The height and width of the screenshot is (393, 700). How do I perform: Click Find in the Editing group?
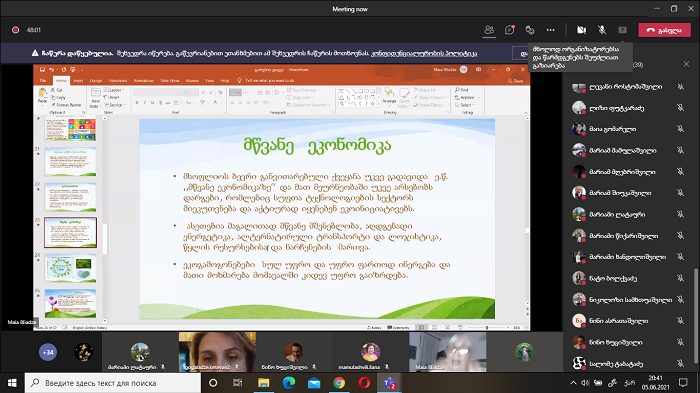462,90
